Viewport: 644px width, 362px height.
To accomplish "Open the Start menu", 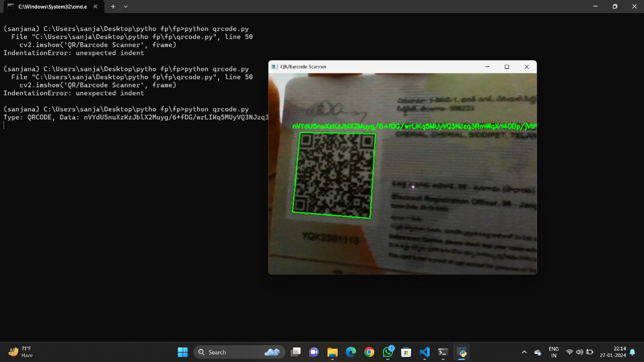I will tap(183, 352).
